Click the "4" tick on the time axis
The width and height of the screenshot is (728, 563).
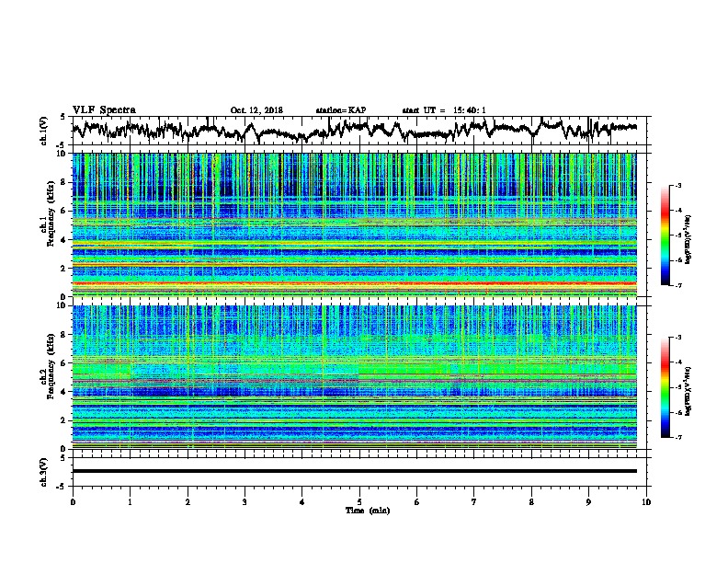pyautogui.click(x=302, y=502)
